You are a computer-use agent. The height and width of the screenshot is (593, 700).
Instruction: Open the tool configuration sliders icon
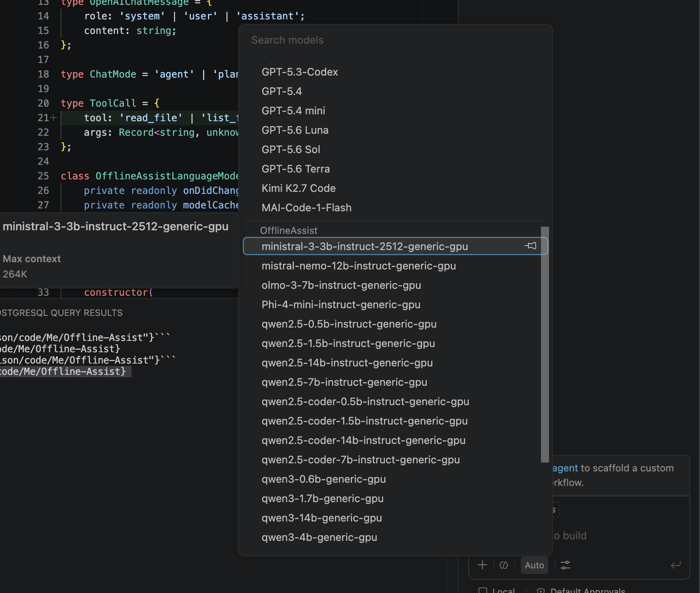point(566,565)
